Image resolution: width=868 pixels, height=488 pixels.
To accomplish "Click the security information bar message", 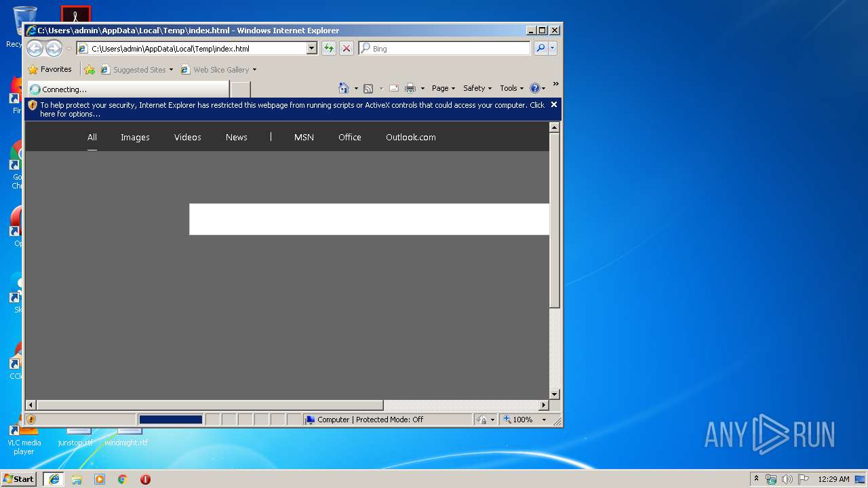I will (x=292, y=109).
